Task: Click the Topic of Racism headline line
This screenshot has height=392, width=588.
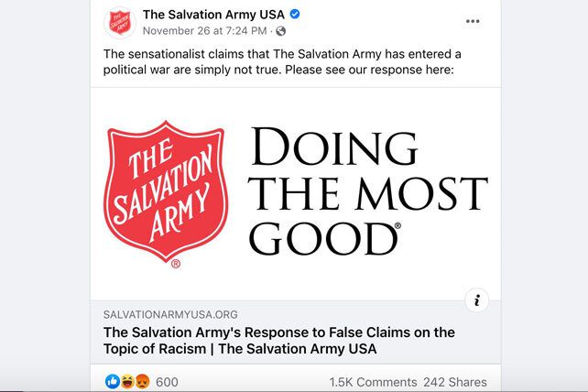Action: 240,349
